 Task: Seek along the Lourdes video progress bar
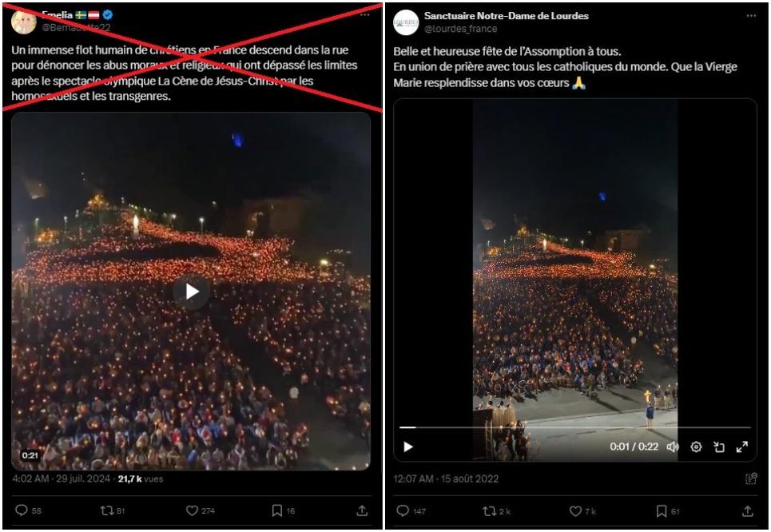(x=574, y=427)
